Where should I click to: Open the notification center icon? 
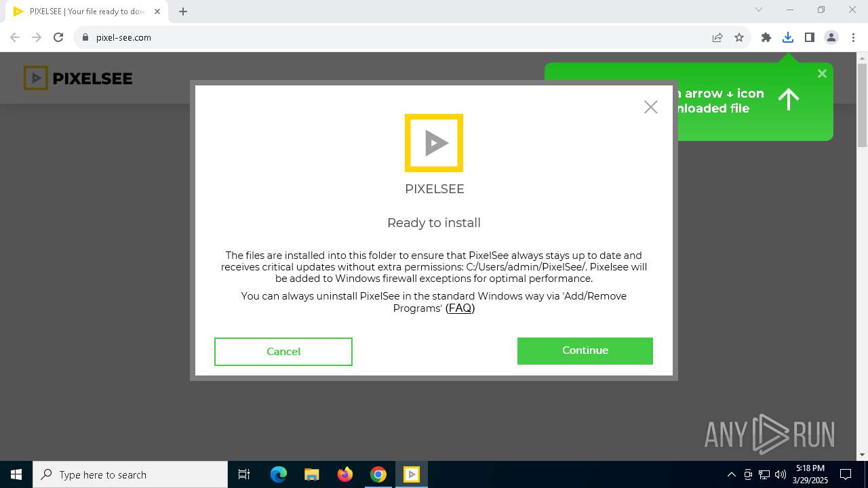[x=846, y=474]
